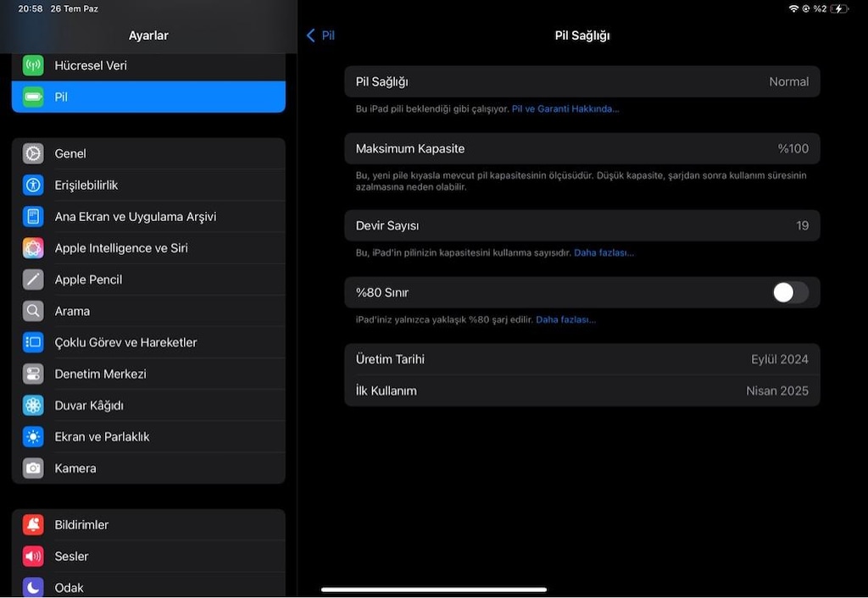Tap the Apple Pencil icon

tap(33, 280)
